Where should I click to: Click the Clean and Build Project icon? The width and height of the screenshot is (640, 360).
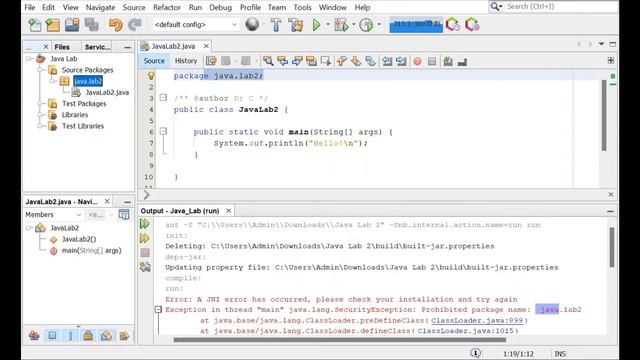(x=296, y=25)
